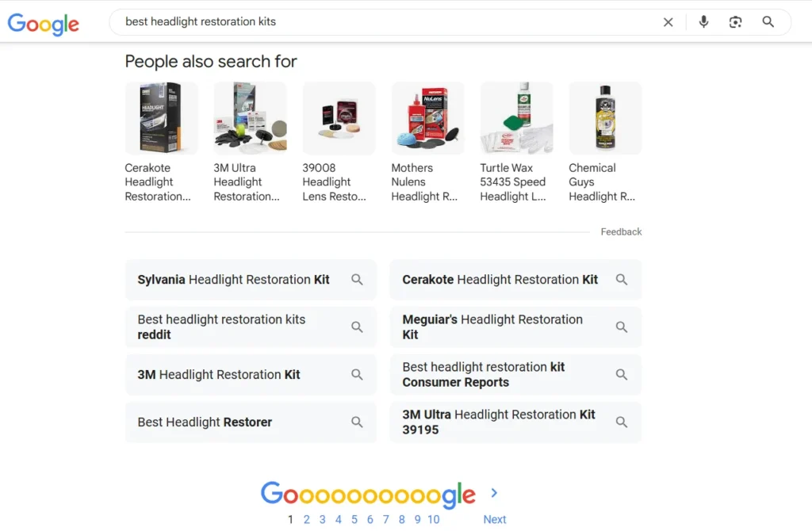Open Google Lens image search icon
The height and width of the screenshot is (531, 812).
pos(735,22)
